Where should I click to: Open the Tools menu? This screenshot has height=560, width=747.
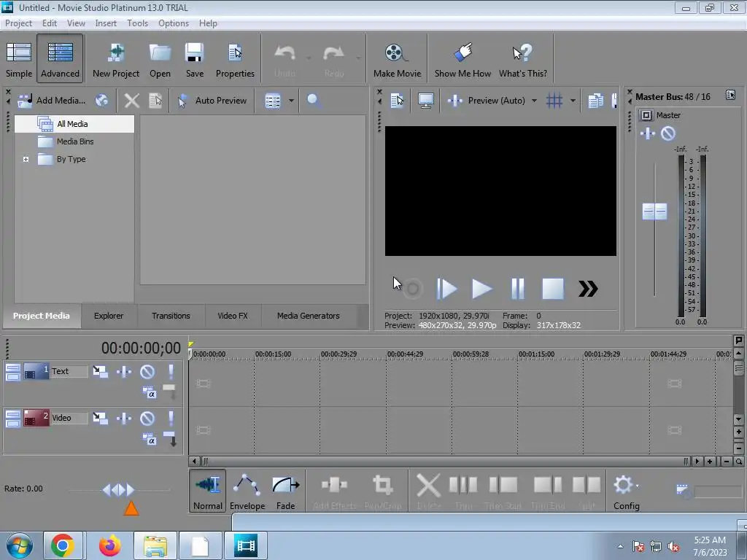(x=137, y=23)
